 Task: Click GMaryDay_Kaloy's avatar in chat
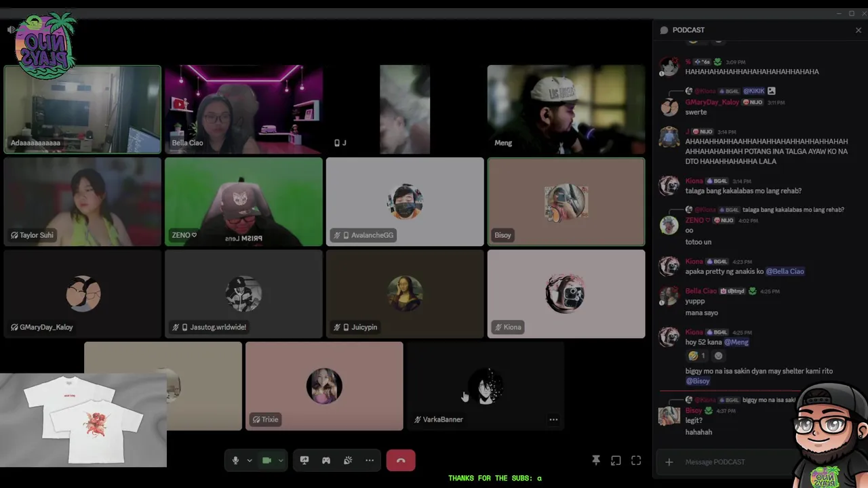coord(669,107)
